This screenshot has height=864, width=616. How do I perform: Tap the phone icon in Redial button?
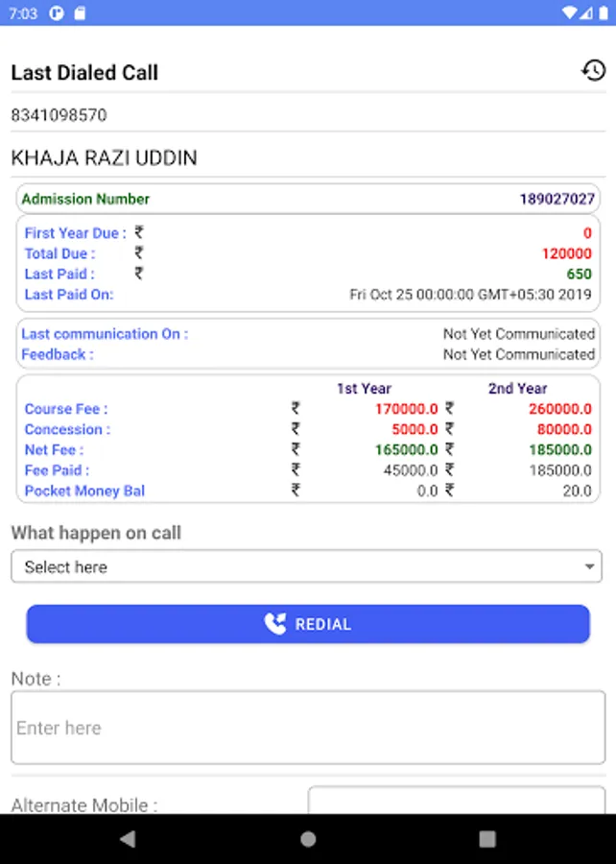[275, 624]
